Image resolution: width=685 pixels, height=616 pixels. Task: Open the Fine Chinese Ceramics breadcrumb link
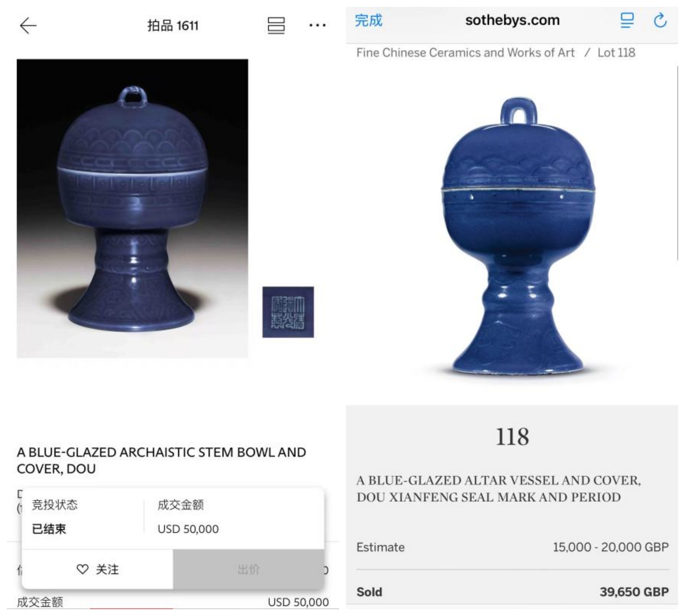coord(465,53)
